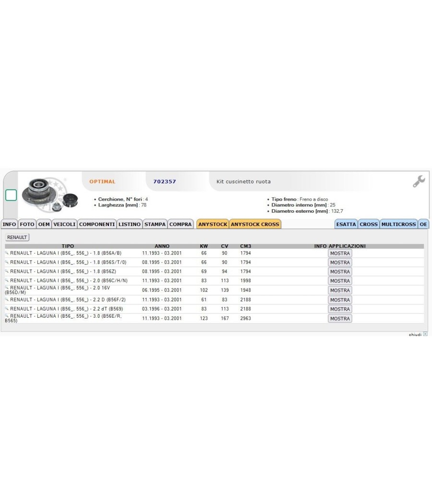Click the chiudi link text
This screenshot has height=504, width=432.
click(415, 335)
